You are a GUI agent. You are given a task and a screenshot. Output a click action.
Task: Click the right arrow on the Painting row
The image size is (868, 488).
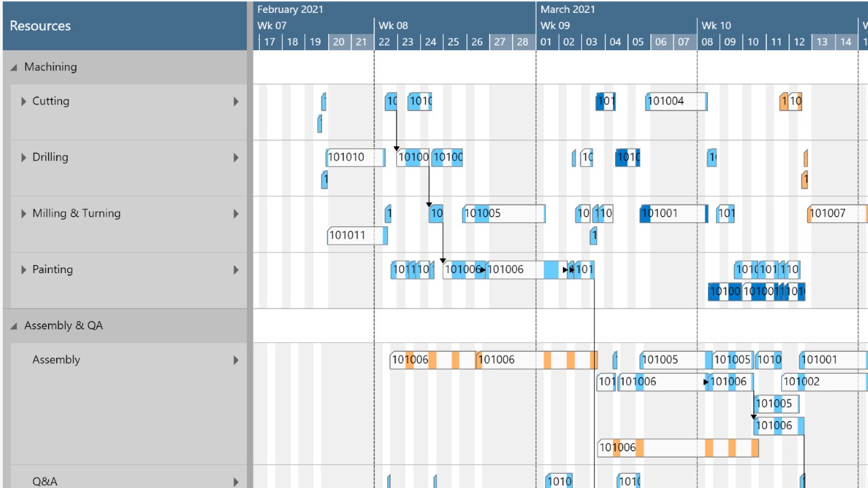pyautogui.click(x=236, y=270)
